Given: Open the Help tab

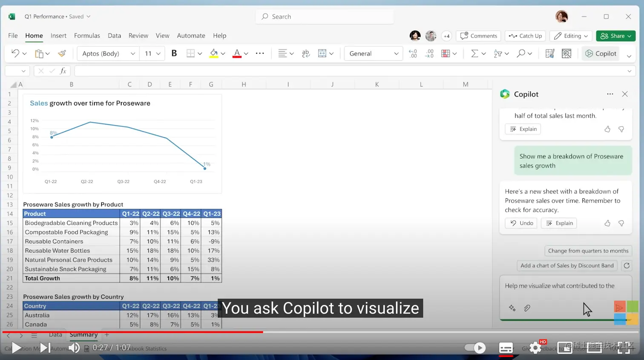Looking at the screenshot, I should coord(219,36).
